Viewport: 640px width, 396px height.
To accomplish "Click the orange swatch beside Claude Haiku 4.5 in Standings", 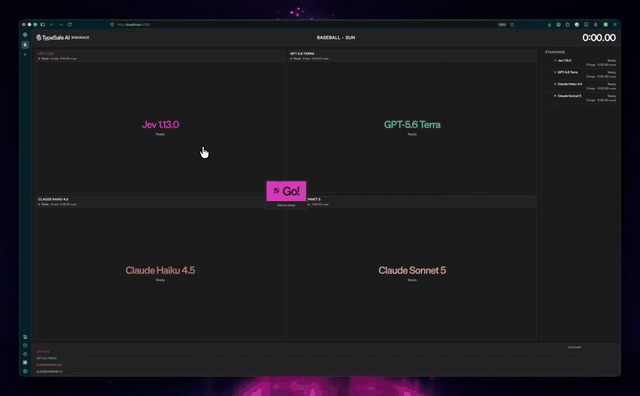I will coord(555,84).
